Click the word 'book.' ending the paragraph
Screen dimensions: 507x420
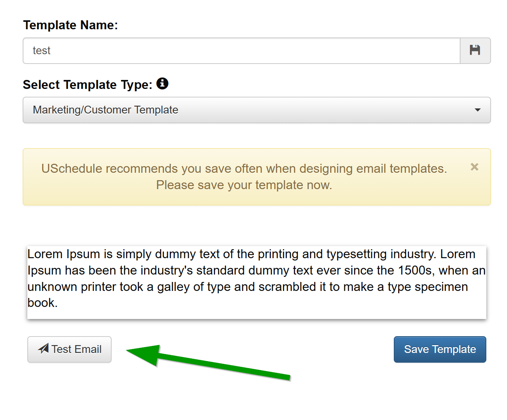[x=42, y=303]
